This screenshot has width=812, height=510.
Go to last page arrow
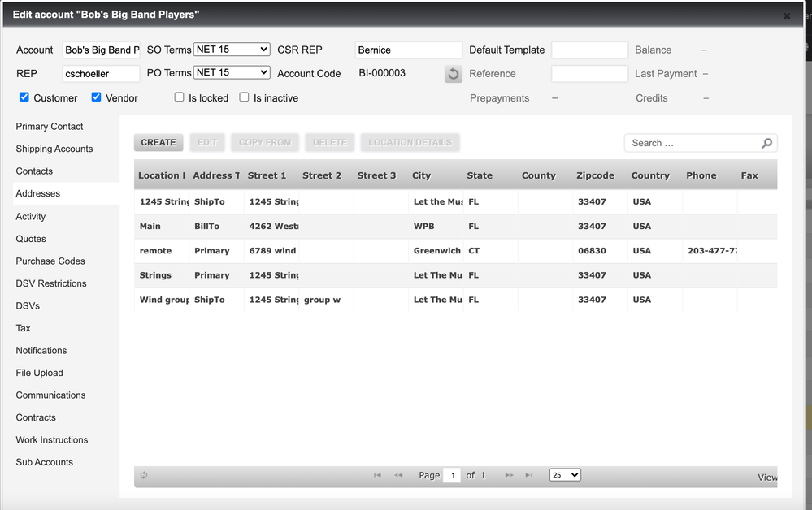click(x=528, y=475)
